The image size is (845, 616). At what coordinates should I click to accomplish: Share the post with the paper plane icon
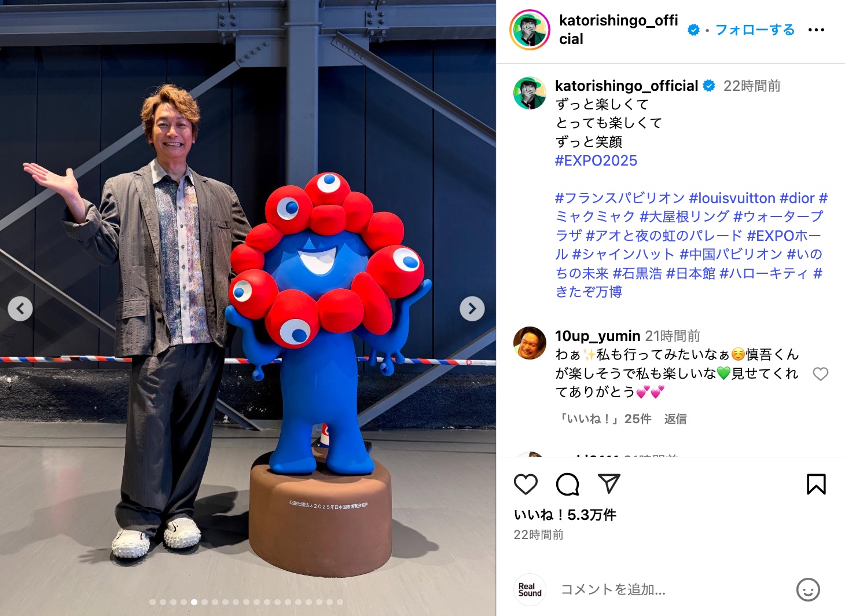coord(609,483)
